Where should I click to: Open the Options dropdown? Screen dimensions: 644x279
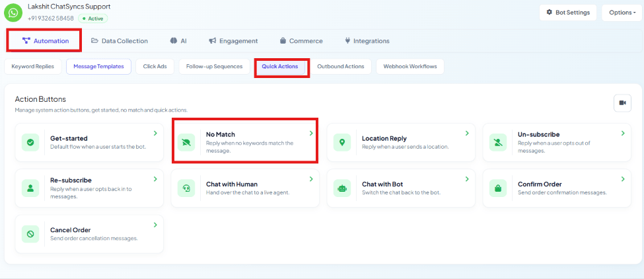pyautogui.click(x=622, y=13)
